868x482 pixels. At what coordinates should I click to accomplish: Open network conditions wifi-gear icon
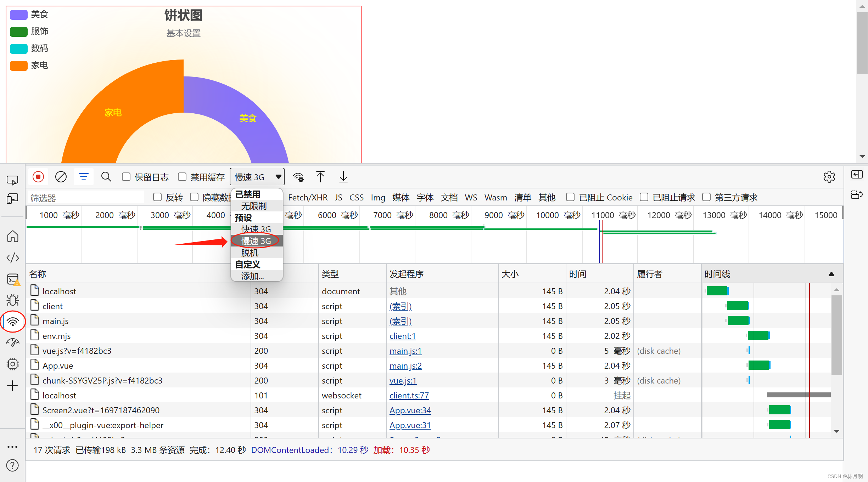[x=298, y=177]
